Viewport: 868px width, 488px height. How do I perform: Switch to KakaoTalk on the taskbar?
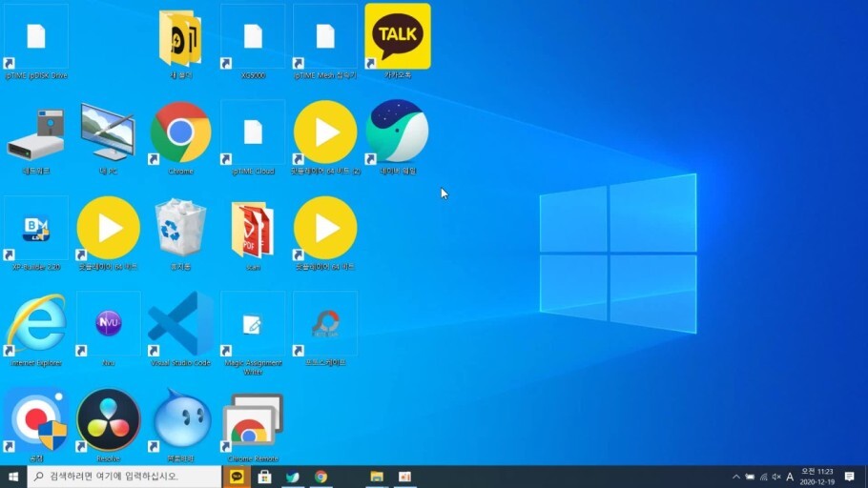pyautogui.click(x=237, y=477)
